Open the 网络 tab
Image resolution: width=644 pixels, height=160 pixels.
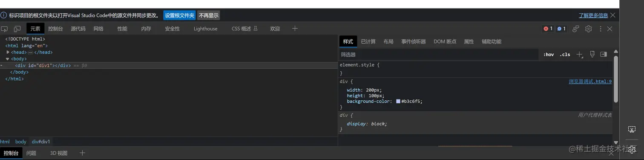(x=98, y=29)
